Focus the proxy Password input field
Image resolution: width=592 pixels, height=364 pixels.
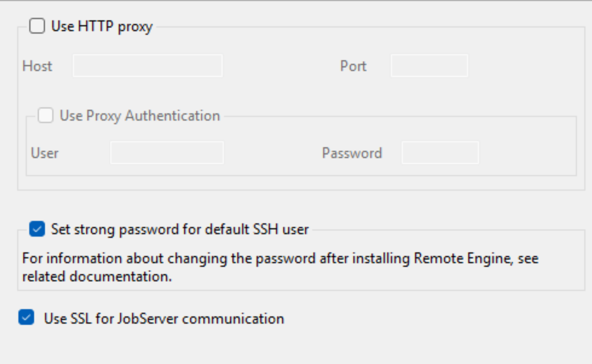click(440, 153)
